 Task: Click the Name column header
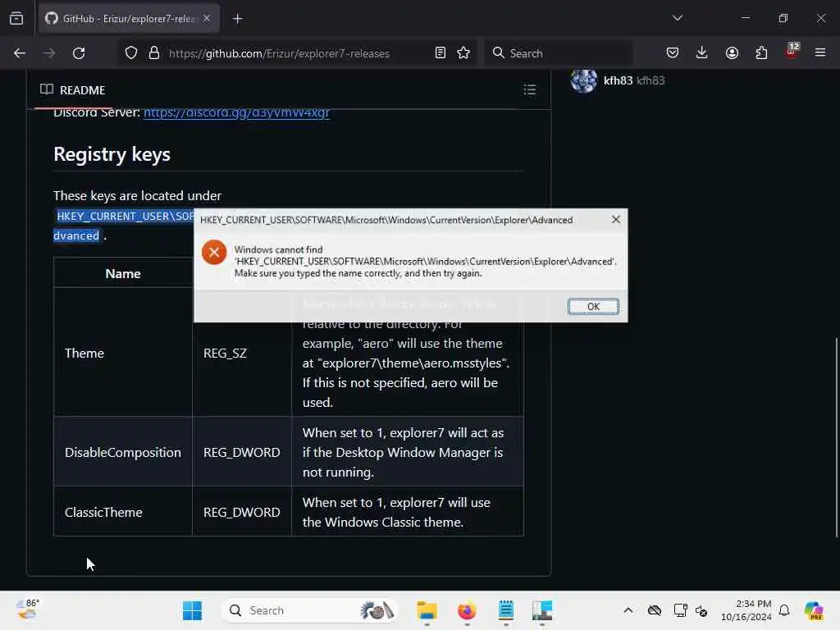click(123, 274)
